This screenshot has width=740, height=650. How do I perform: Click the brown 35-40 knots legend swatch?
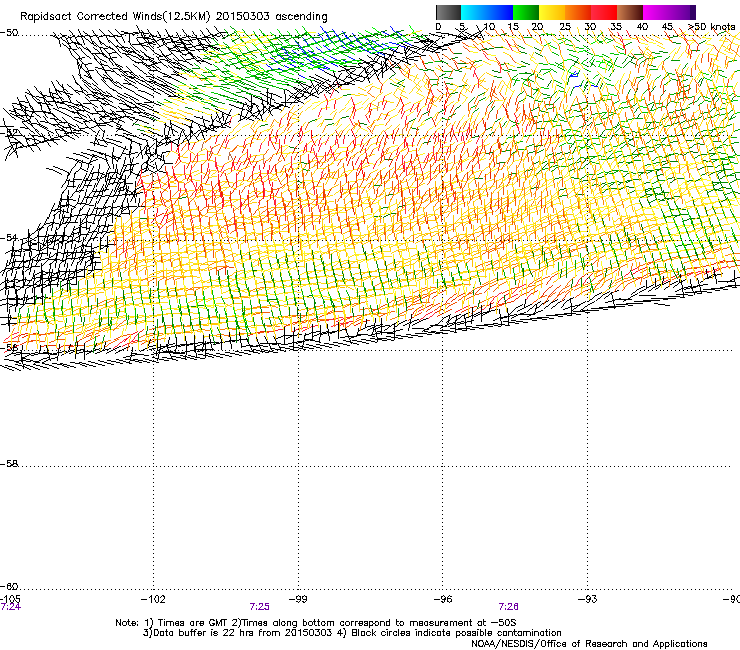pos(630,12)
